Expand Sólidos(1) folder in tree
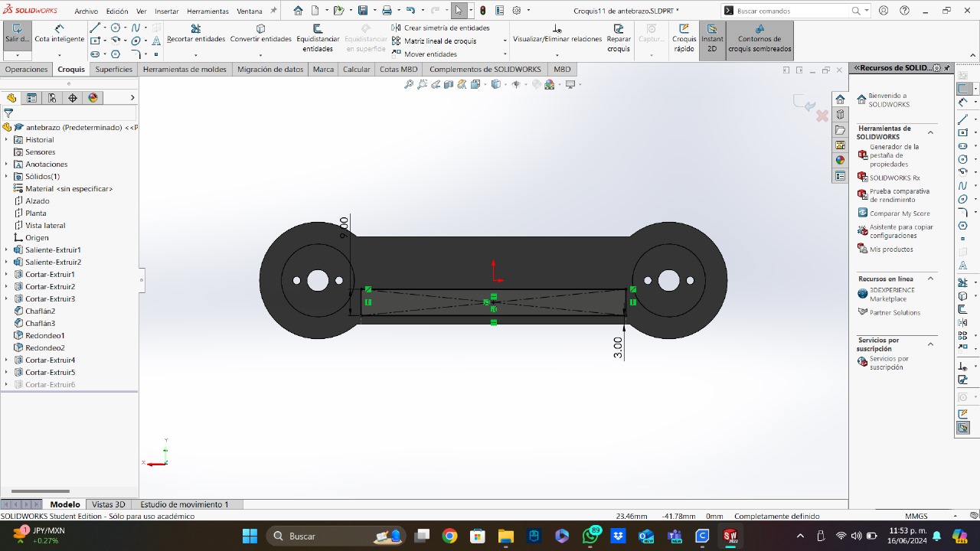Viewport: 980px width, 551px height. [6, 177]
